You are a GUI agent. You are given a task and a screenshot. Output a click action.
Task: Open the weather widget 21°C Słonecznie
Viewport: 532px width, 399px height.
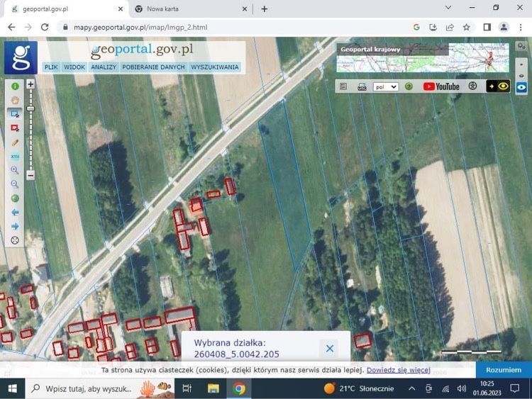(x=359, y=388)
